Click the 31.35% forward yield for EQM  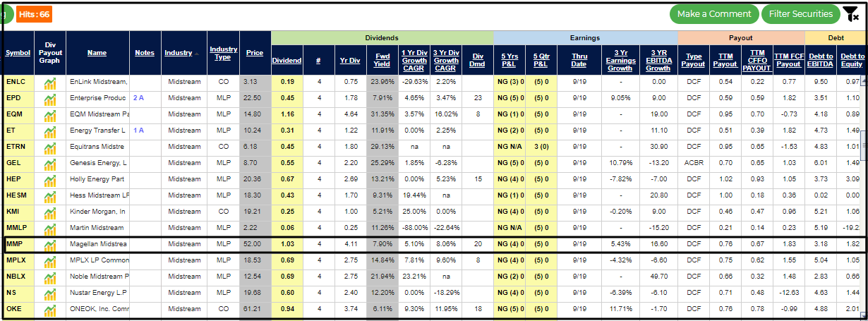[382, 115]
